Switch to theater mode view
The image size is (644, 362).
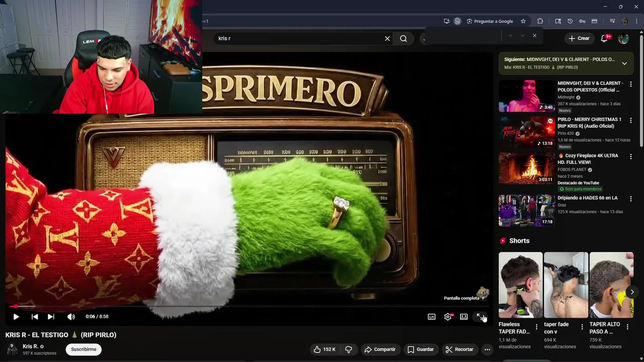pyautogui.click(x=464, y=317)
